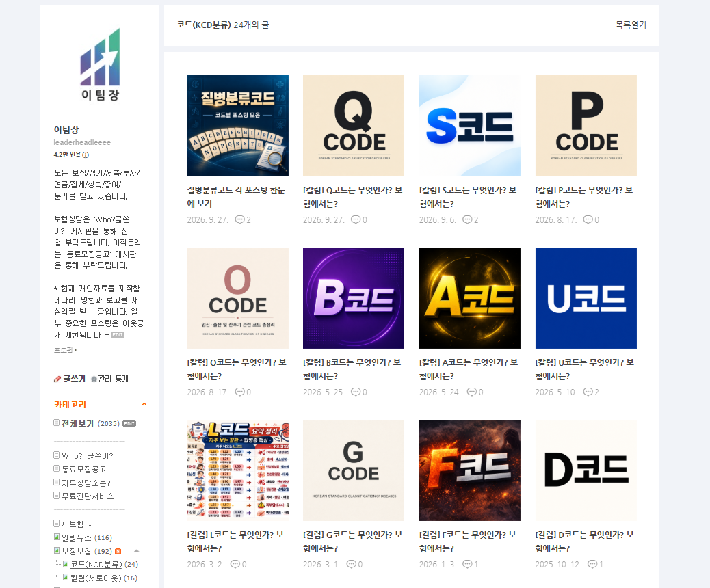
Task: Collapse the 카테고리 section arrow
Action: point(144,404)
